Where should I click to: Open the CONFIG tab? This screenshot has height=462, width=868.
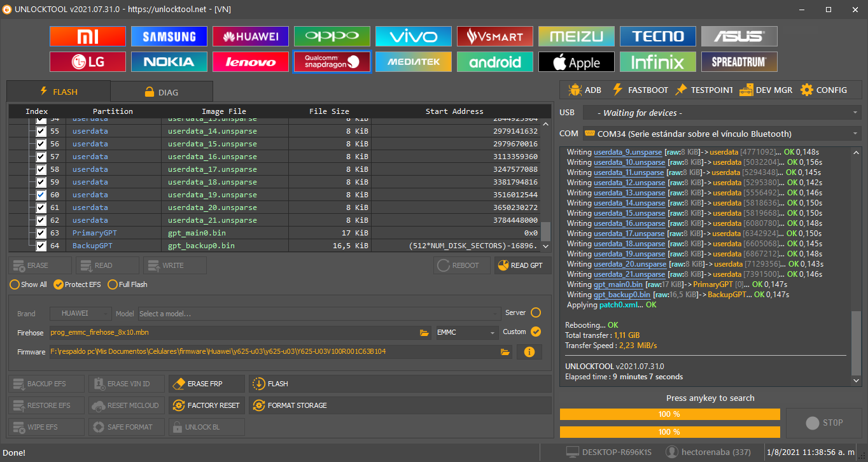point(823,90)
